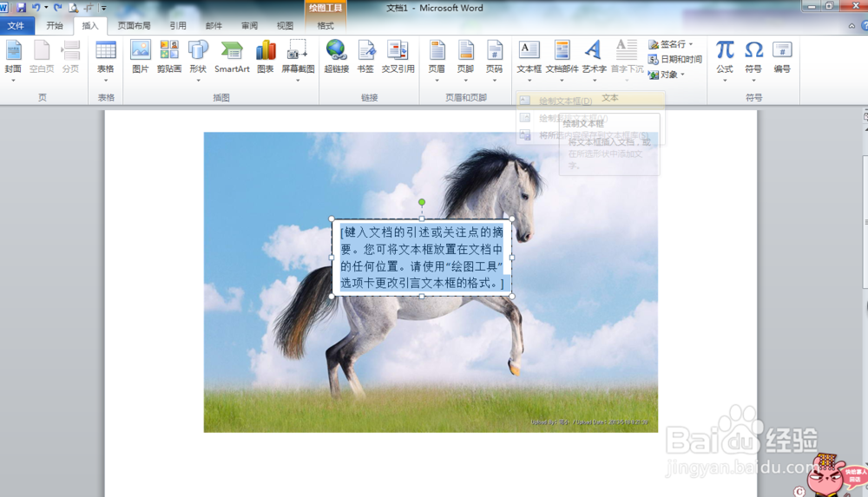
Task: Insert a 图片 picture from file
Action: point(140,57)
